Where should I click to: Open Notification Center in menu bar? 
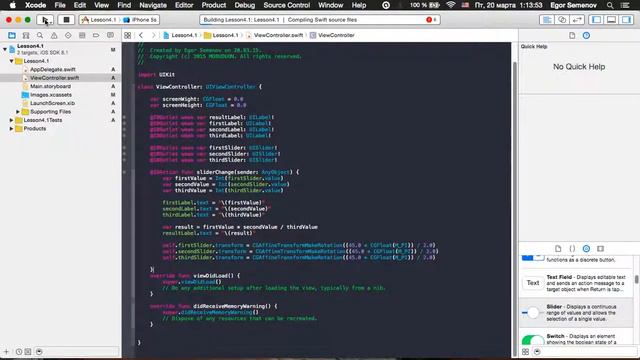pos(625,5)
